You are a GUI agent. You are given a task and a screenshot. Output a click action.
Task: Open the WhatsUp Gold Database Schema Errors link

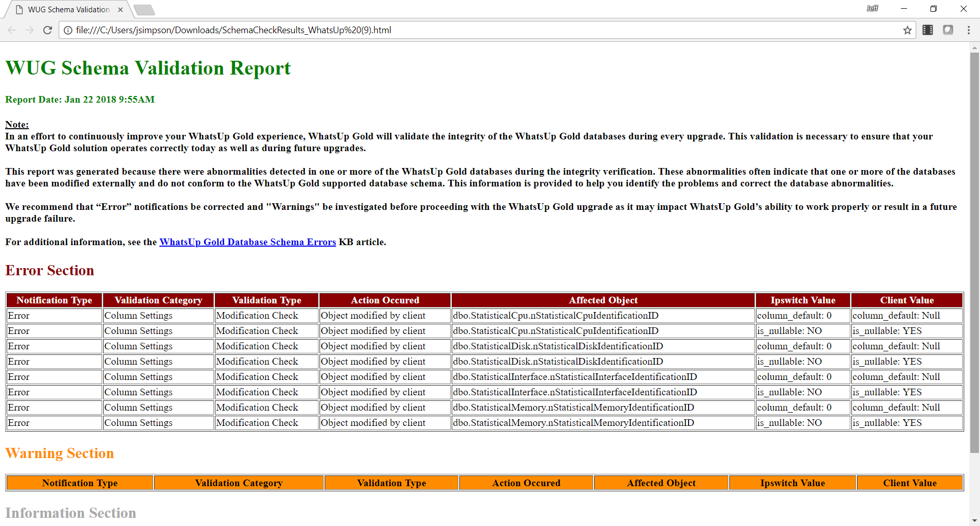[x=247, y=242]
